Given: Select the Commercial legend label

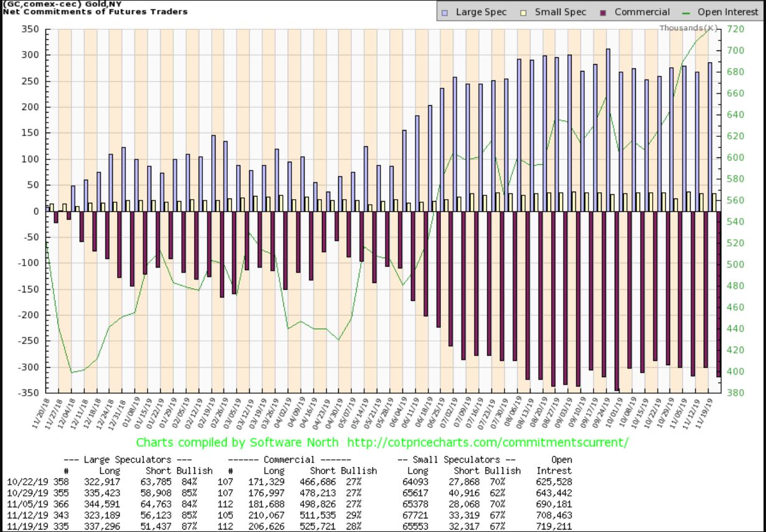Looking at the screenshot, I should 642,12.
